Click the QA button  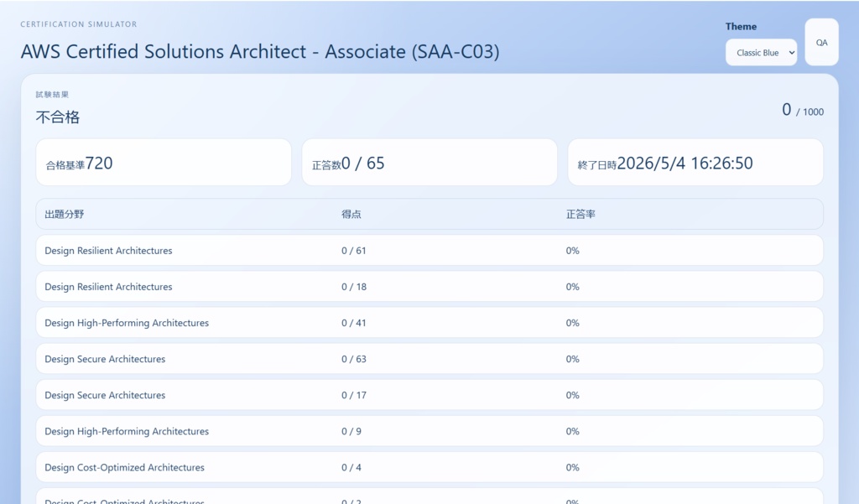821,42
